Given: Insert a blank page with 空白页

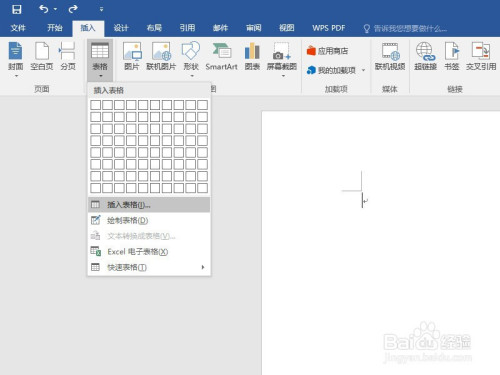Looking at the screenshot, I should pyautogui.click(x=42, y=56).
